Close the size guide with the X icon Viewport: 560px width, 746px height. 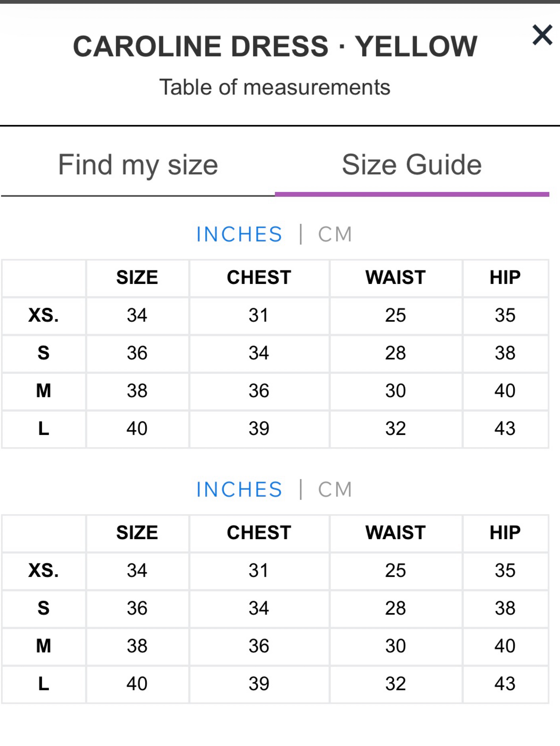click(542, 35)
